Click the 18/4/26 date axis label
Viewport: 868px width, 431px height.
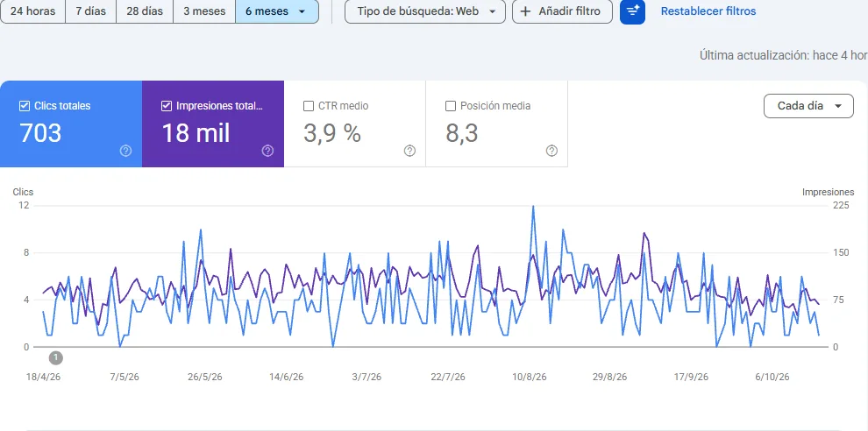click(44, 377)
